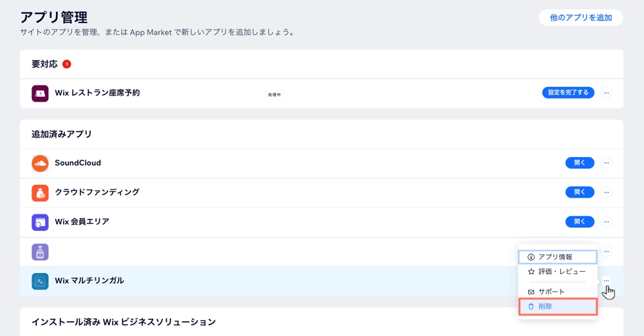
Task: Click the 設定を完了する button
Action: pos(568,93)
